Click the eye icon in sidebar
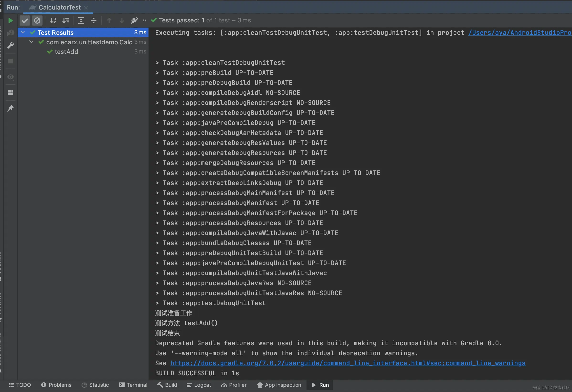The width and height of the screenshot is (572, 392). 11,77
